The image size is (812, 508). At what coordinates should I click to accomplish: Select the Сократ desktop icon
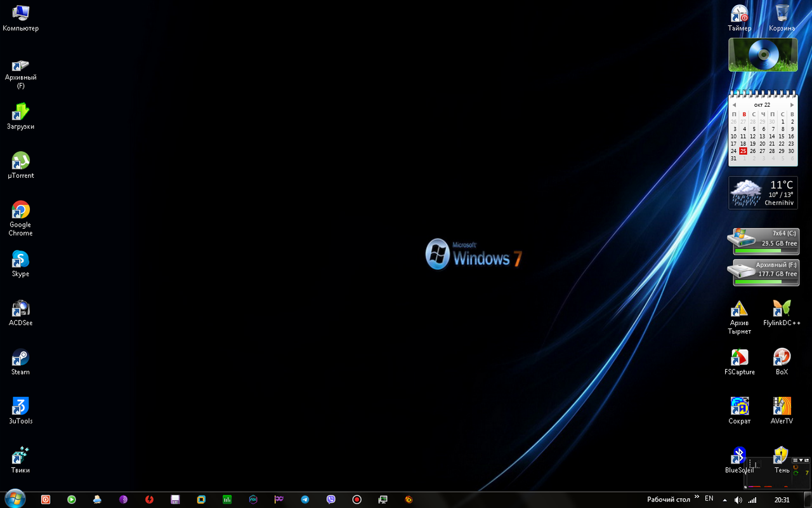coord(740,411)
